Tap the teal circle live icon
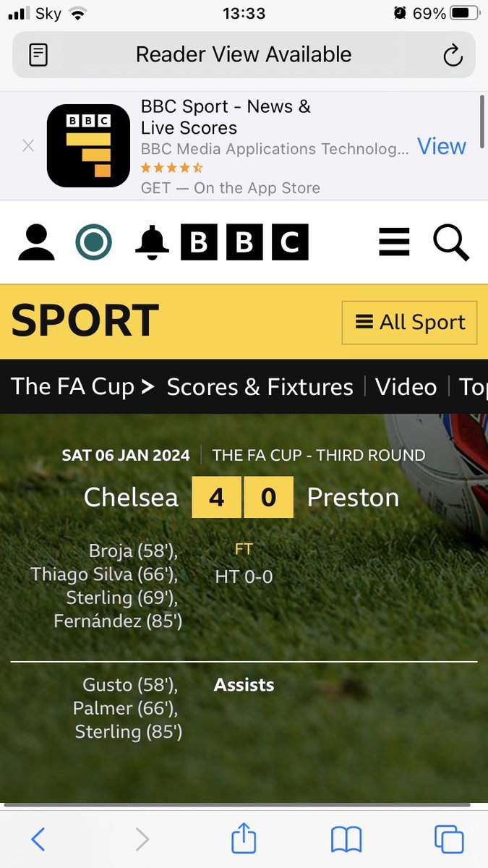 point(94,242)
